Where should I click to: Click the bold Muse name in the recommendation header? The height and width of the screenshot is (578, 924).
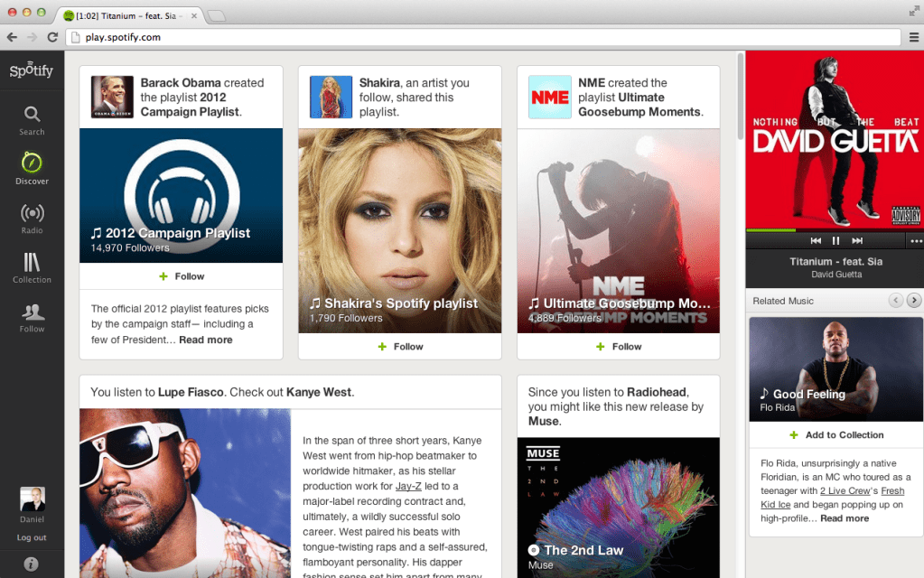coord(544,421)
